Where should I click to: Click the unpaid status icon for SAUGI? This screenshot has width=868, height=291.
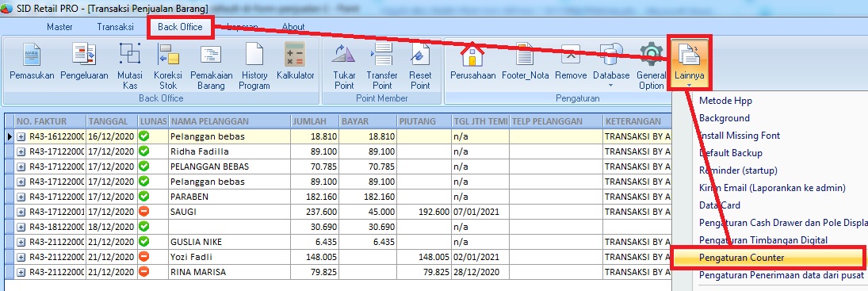coord(144,212)
